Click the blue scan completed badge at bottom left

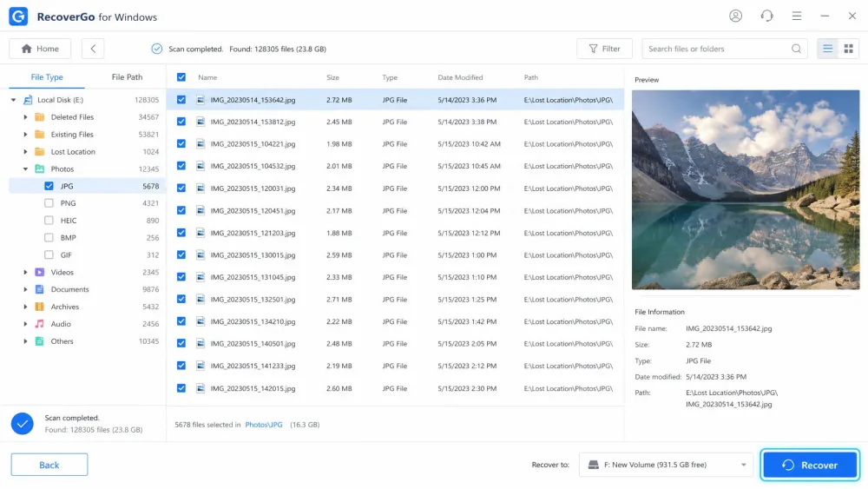(23, 424)
